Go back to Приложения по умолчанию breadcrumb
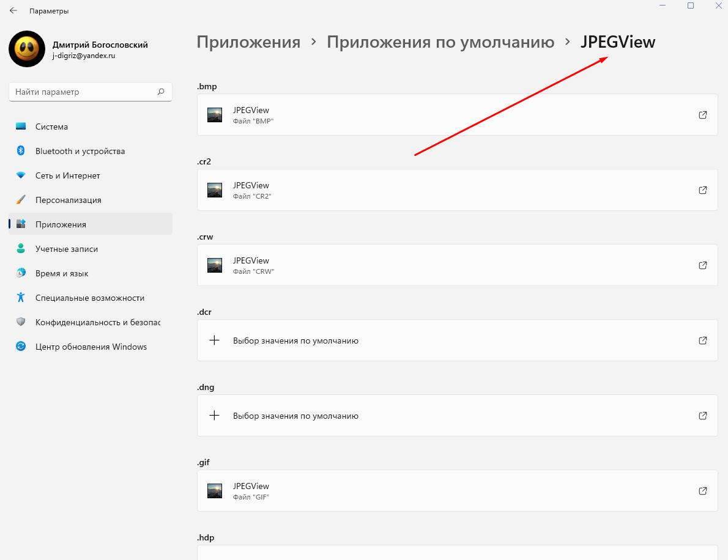Screen dimensions: 728x560 click(x=440, y=42)
